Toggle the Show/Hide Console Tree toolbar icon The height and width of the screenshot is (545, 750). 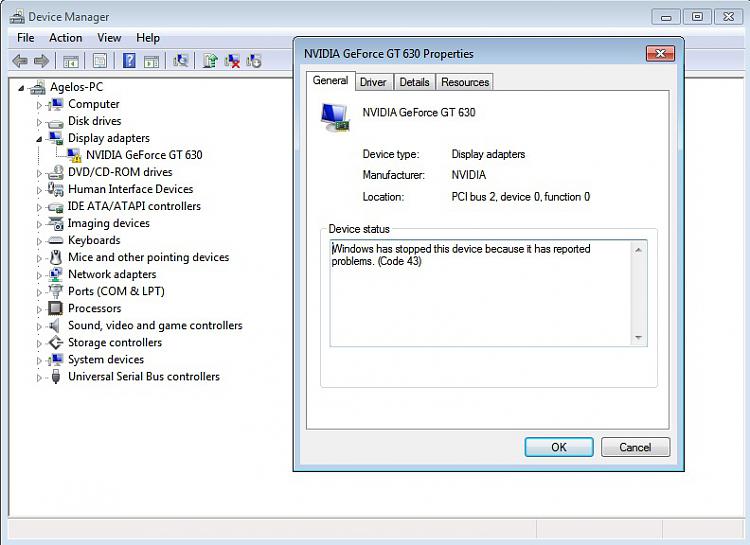click(71, 61)
